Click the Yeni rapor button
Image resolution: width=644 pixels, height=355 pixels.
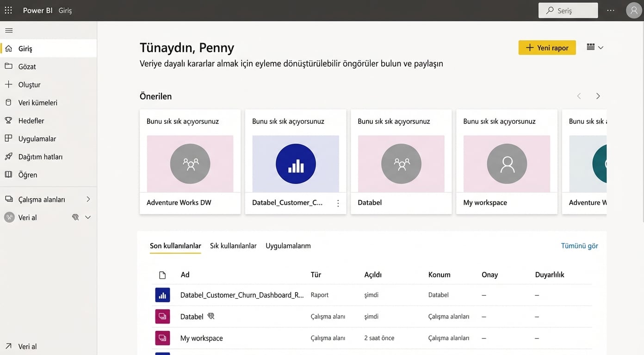click(x=547, y=48)
